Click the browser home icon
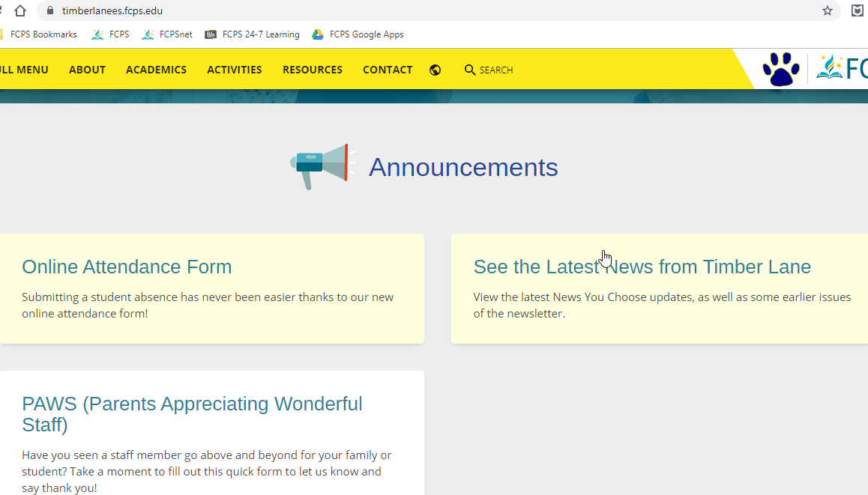Viewport: 868px width, 495px height. click(x=20, y=10)
